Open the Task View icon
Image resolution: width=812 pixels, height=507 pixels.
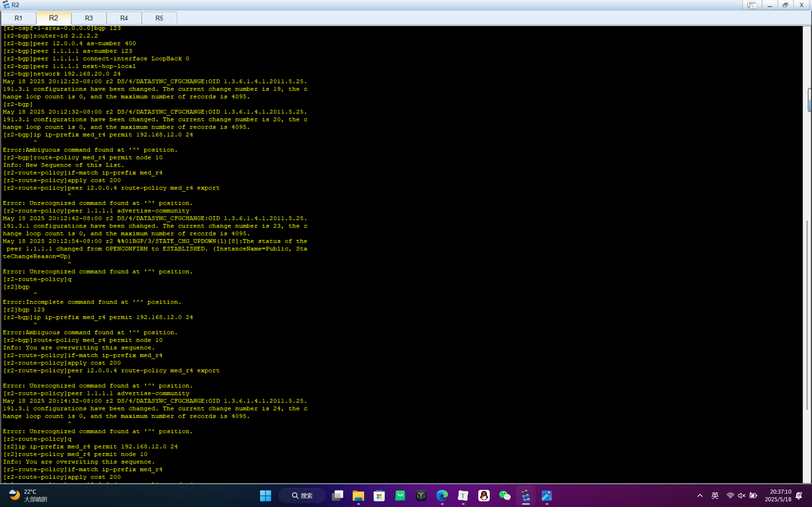click(337, 496)
